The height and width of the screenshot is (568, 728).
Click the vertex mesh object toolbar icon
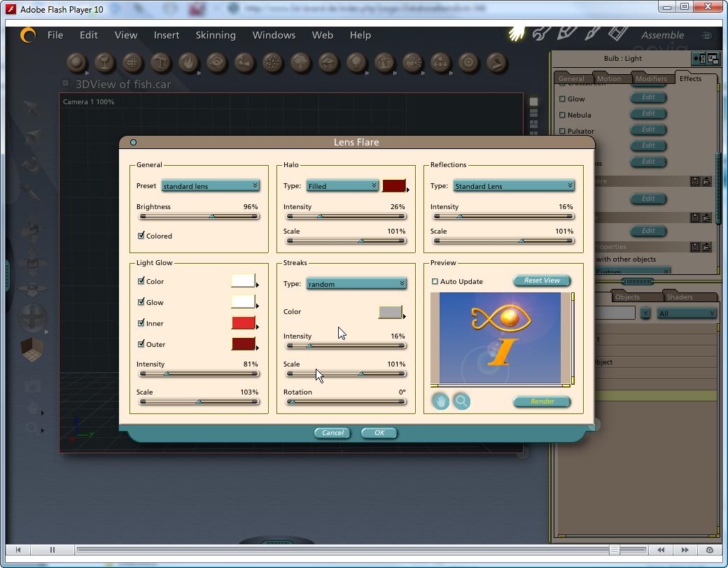133,63
